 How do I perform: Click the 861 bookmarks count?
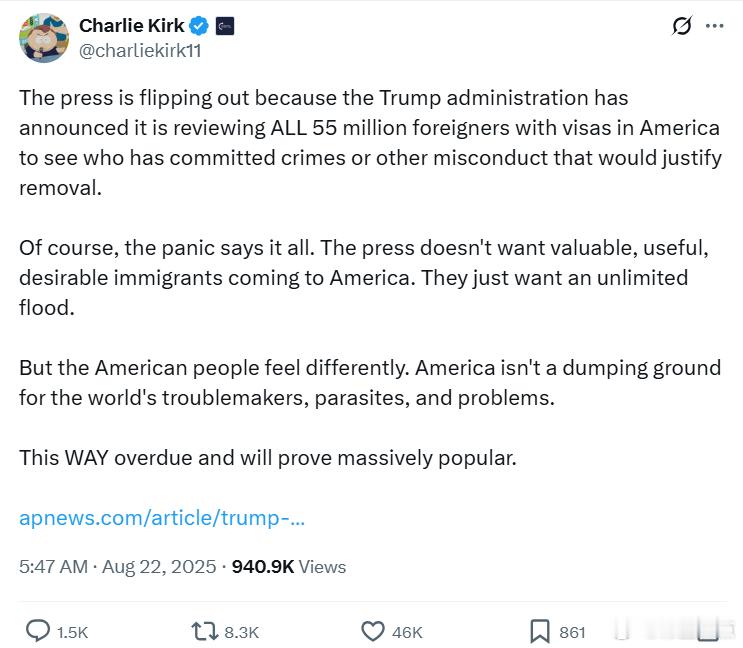click(572, 632)
